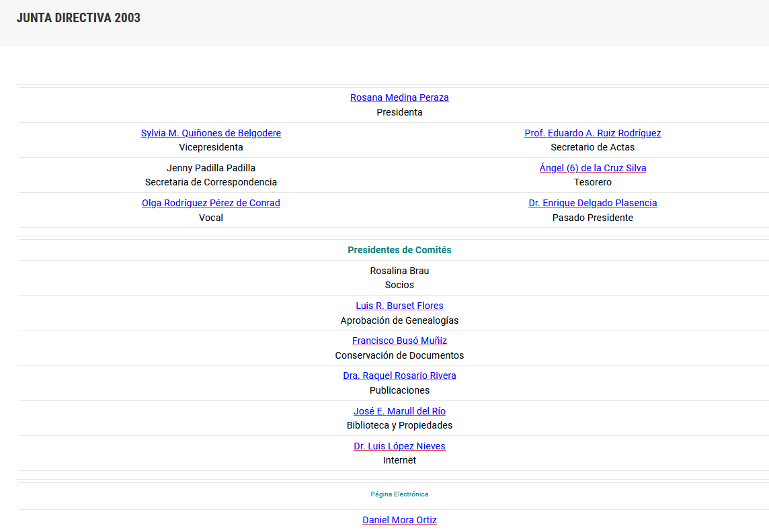Open Dra. Raquel Rosario Rivera link
Viewport: 769px width, 532px height.
tap(399, 375)
